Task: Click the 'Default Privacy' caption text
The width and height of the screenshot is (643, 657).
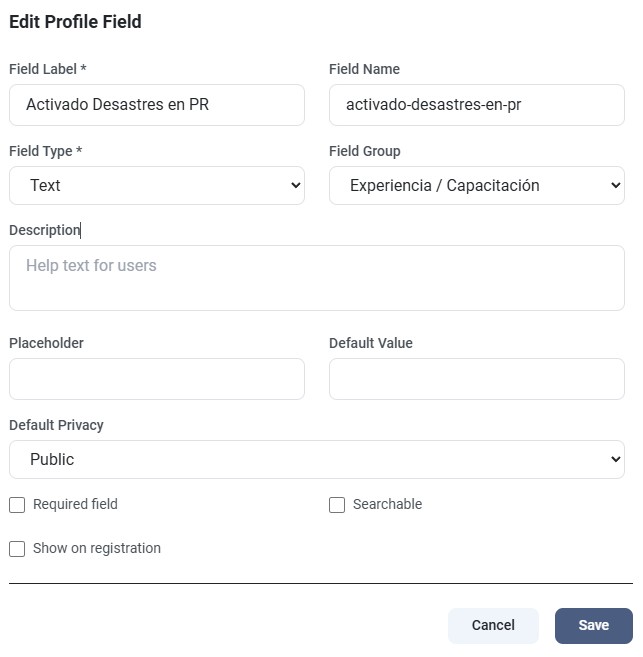Action: click(x=56, y=425)
